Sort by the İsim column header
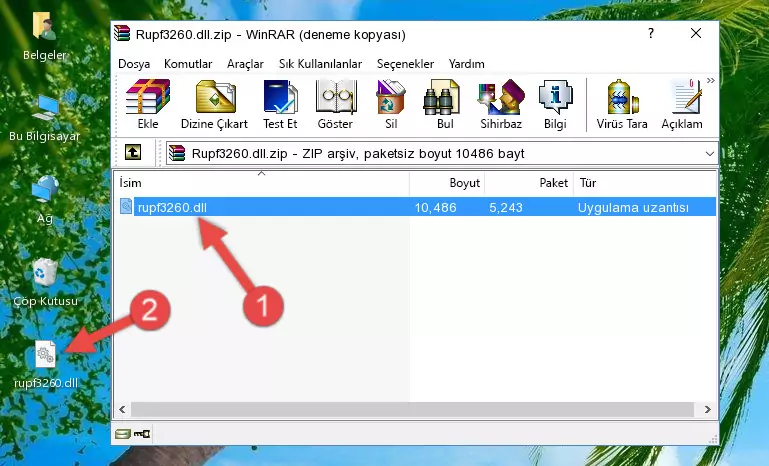The width and height of the screenshot is (769, 466). [x=262, y=183]
